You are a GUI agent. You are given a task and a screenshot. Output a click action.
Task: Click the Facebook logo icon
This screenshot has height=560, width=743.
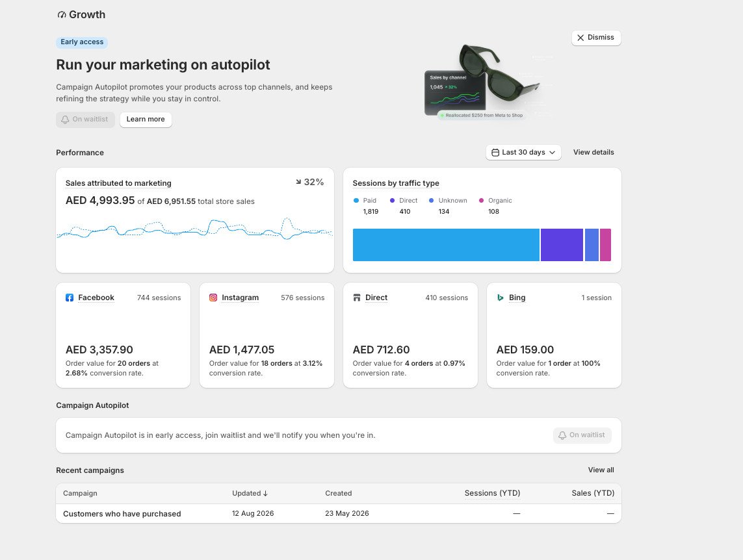tap(69, 298)
